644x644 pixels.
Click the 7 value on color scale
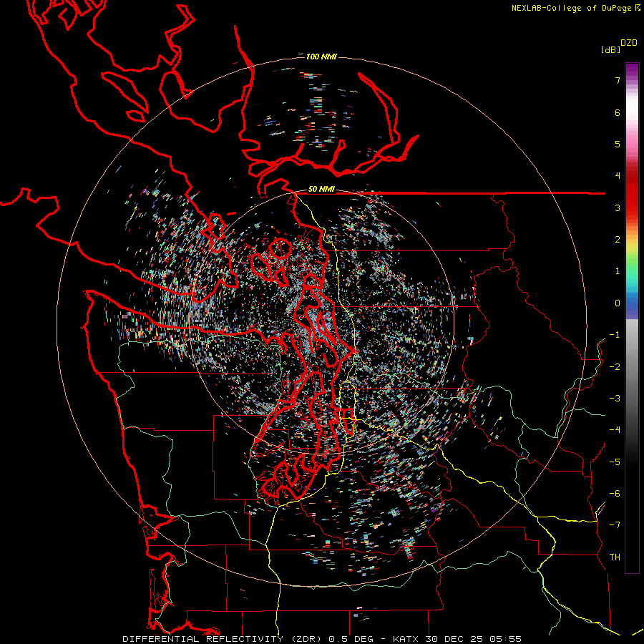coord(618,80)
